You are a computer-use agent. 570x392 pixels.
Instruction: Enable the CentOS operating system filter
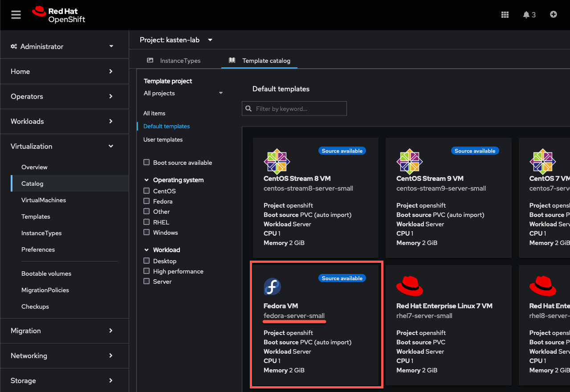(147, 191)
